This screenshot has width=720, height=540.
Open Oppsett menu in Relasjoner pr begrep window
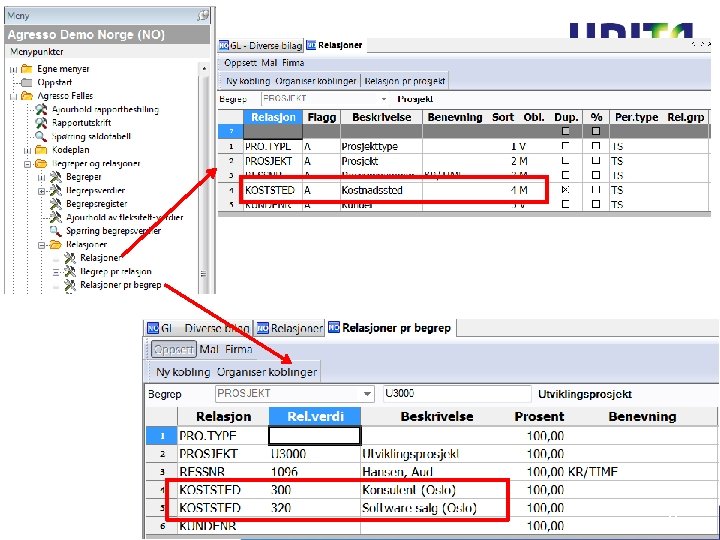[174, 349]
